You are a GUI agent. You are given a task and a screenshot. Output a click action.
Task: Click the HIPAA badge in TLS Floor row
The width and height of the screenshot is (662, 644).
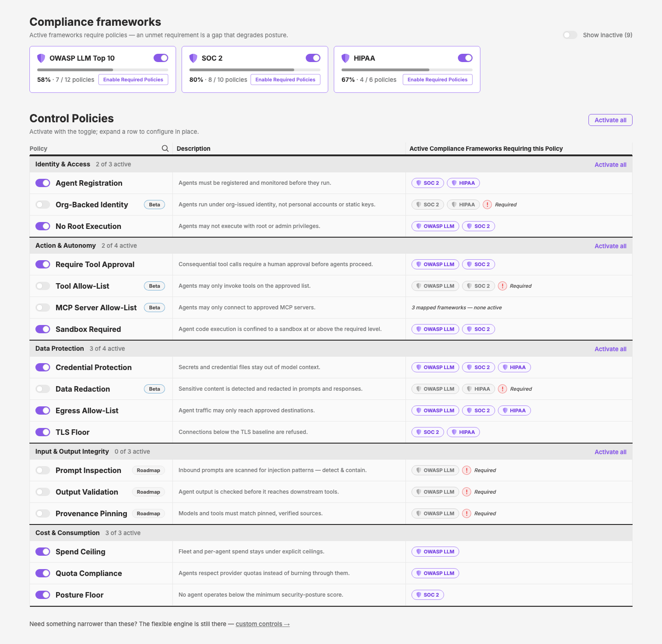pos(463,432)
